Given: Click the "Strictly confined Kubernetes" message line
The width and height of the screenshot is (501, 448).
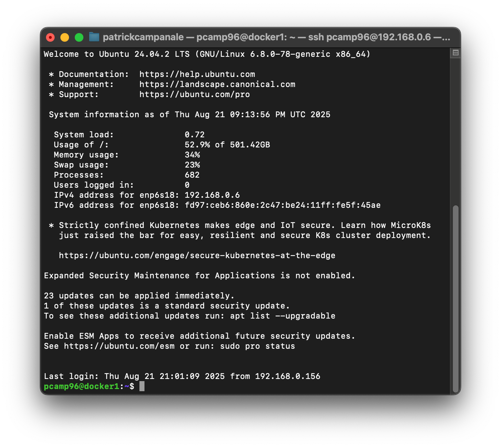Looking at the screenshot, I should coord(240,225).
